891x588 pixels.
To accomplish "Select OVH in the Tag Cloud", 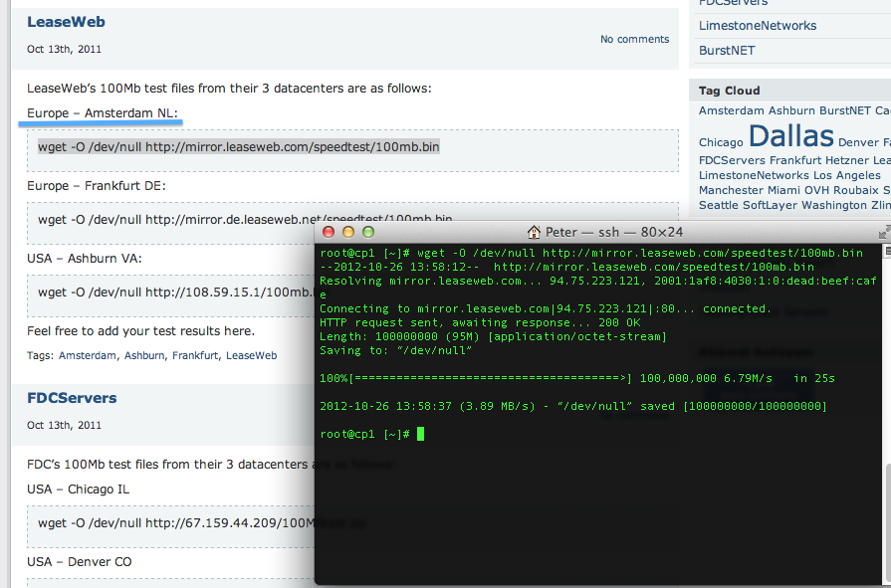I will pyautogui.click(x=816, y=190).
